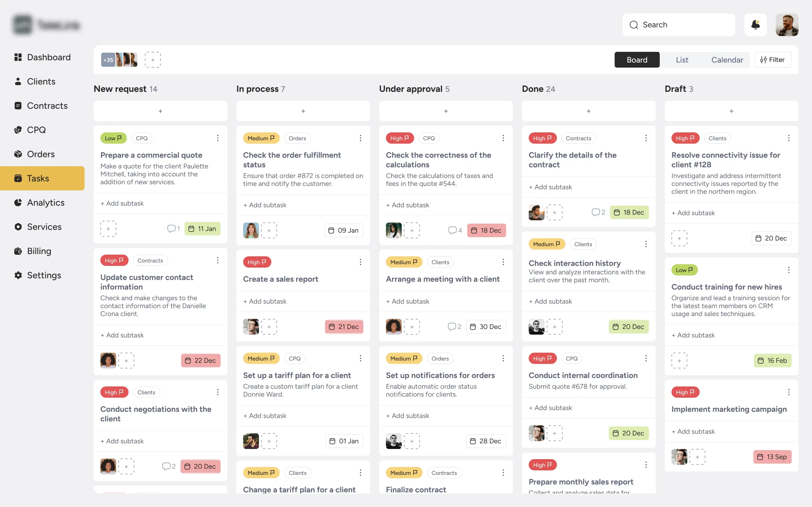Switch to the Calendar view tab
Screen dimensions: 812x507
click(x=727, y=60)
